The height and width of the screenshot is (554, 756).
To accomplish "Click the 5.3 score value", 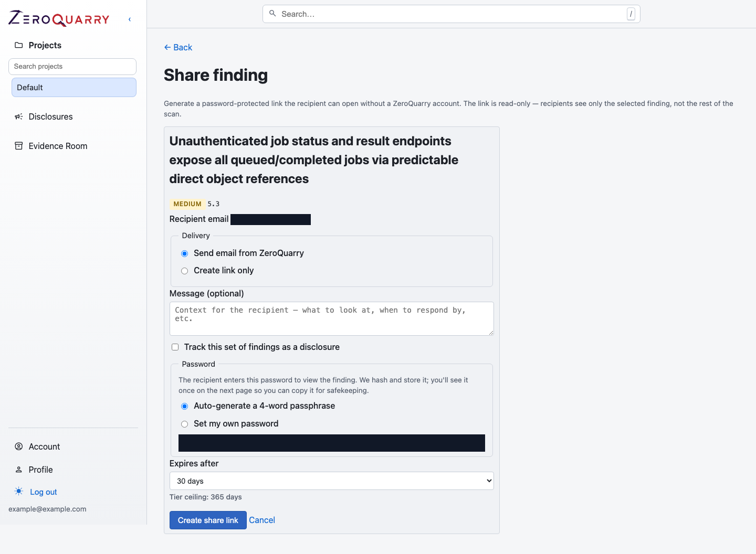I will 214,204.
